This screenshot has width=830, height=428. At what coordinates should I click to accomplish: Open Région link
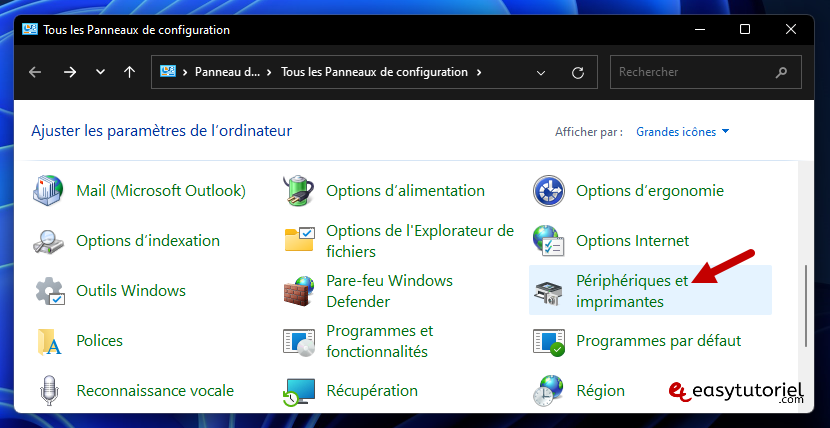[x=600, y=391]
